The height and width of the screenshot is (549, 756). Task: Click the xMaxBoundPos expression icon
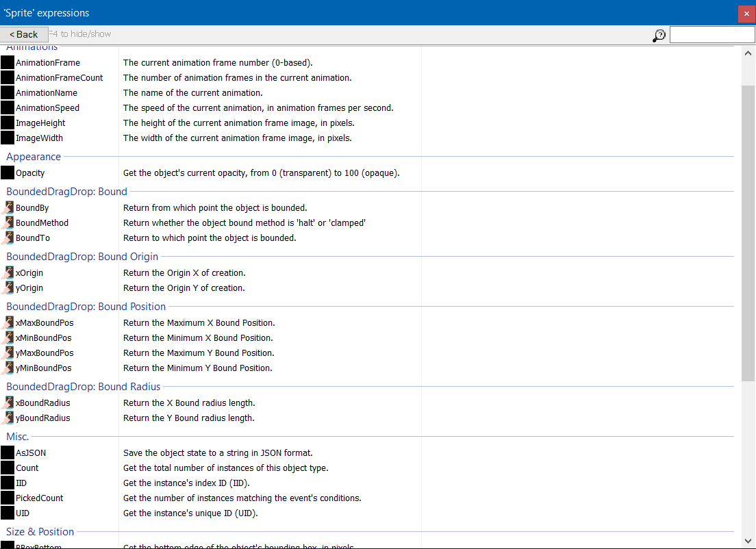8,322
